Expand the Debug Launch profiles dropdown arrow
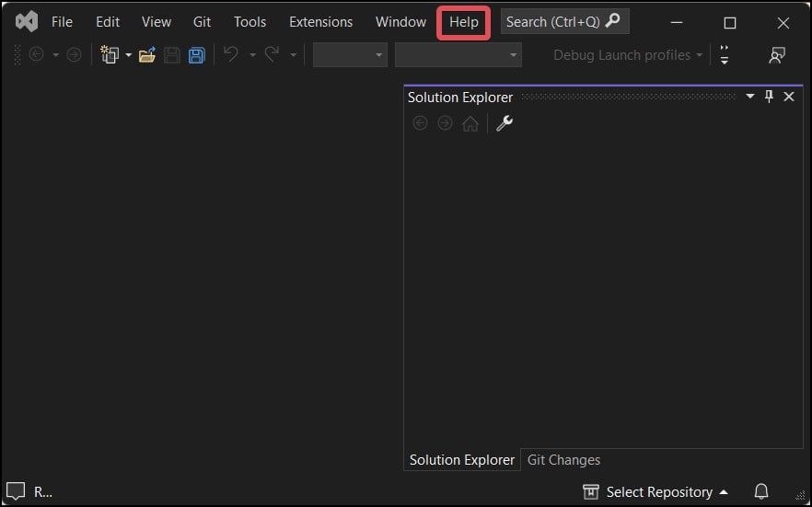 coord(699,55)
